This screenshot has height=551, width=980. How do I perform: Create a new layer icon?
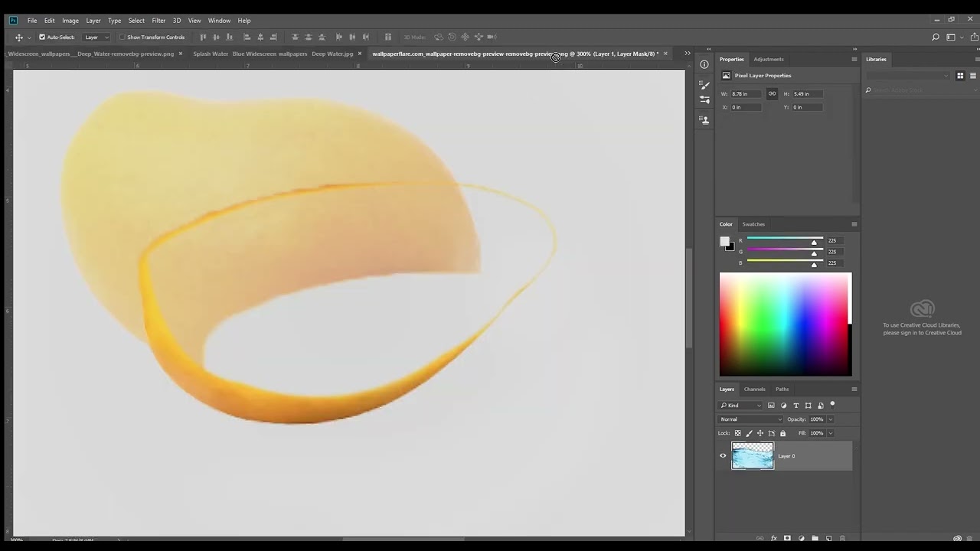[828, 538]
